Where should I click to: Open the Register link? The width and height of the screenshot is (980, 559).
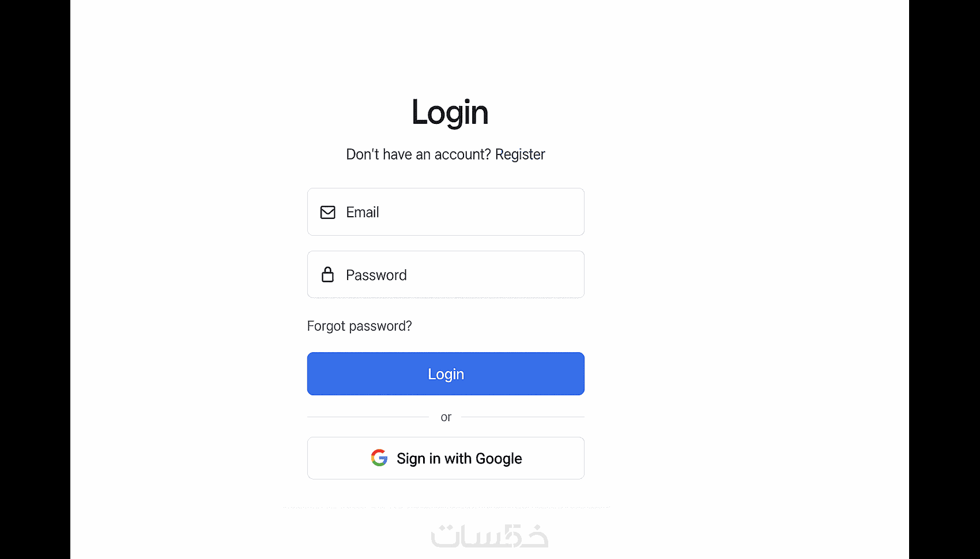point(520,154)
